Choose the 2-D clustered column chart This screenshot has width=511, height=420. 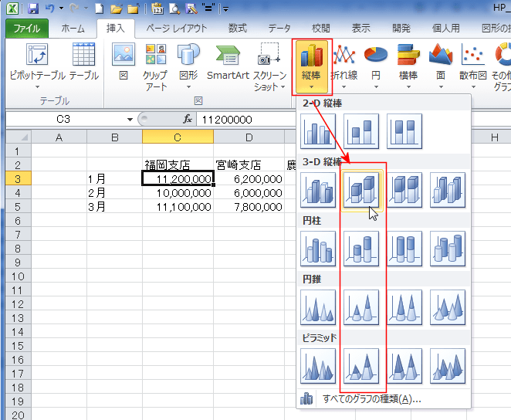point(318,132)
